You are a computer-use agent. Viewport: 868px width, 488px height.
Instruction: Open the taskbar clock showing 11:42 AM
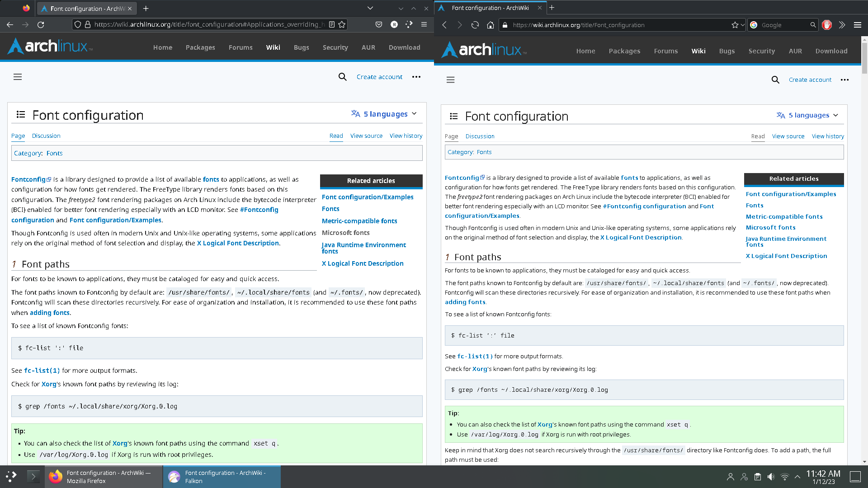[823, 477]
